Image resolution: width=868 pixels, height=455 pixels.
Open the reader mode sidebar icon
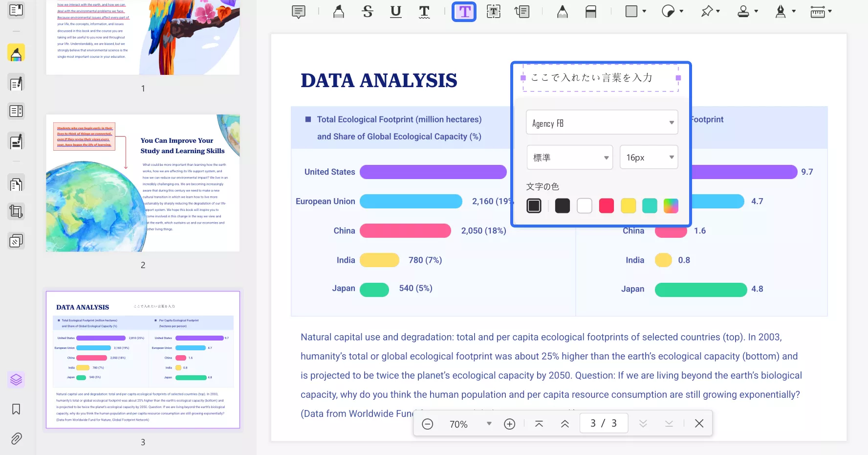(x=16, y=10)
